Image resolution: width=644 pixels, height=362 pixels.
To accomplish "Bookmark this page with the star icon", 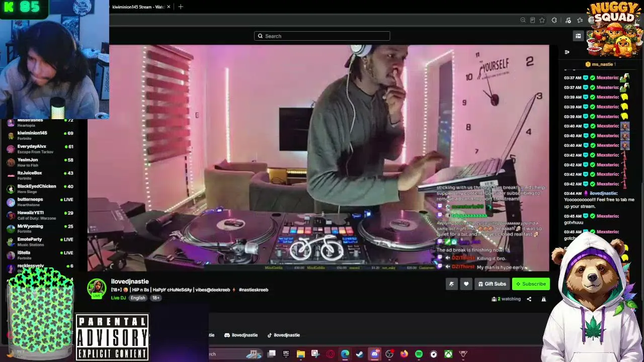I will [x=542, y=20].
